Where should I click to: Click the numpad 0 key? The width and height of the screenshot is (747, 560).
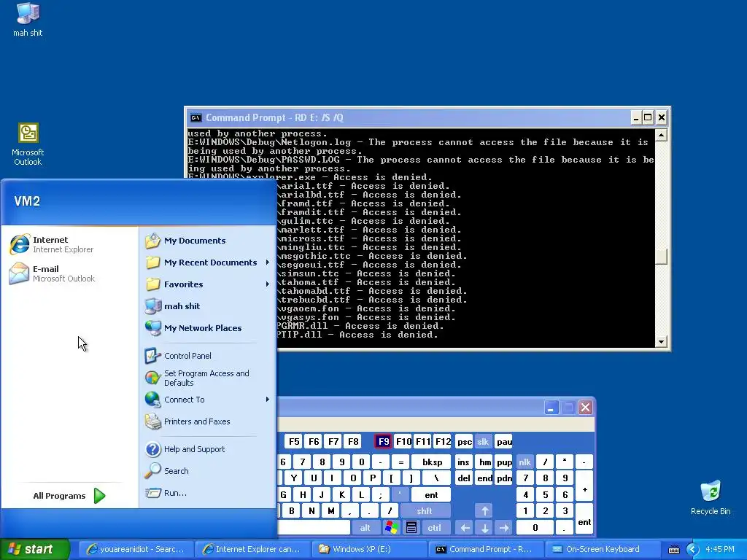point(535,527)
